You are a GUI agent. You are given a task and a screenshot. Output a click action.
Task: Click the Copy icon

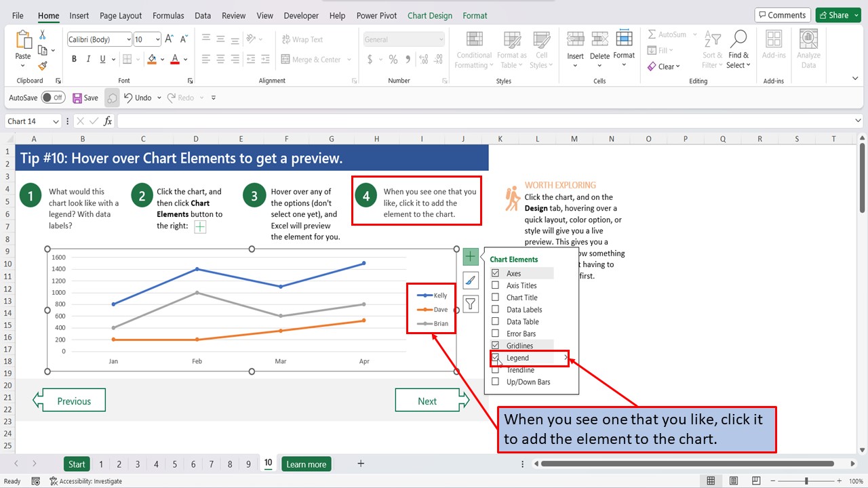click(42, 50)
